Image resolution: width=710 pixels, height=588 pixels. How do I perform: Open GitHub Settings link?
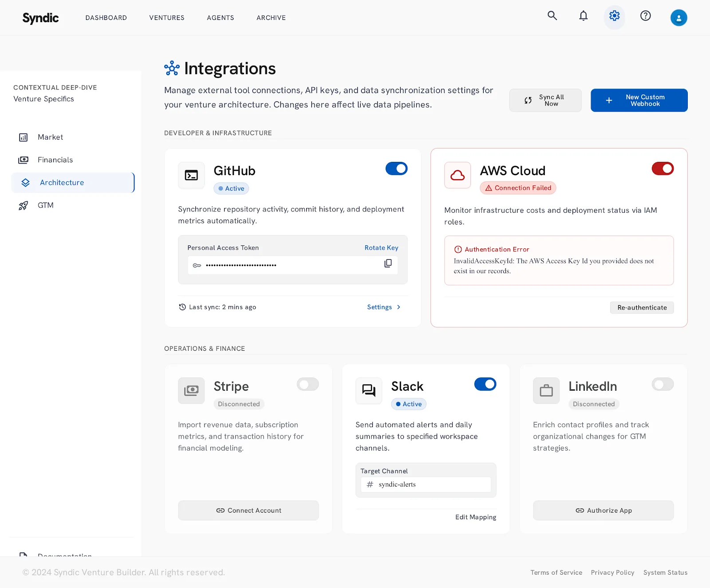point(384,307)
